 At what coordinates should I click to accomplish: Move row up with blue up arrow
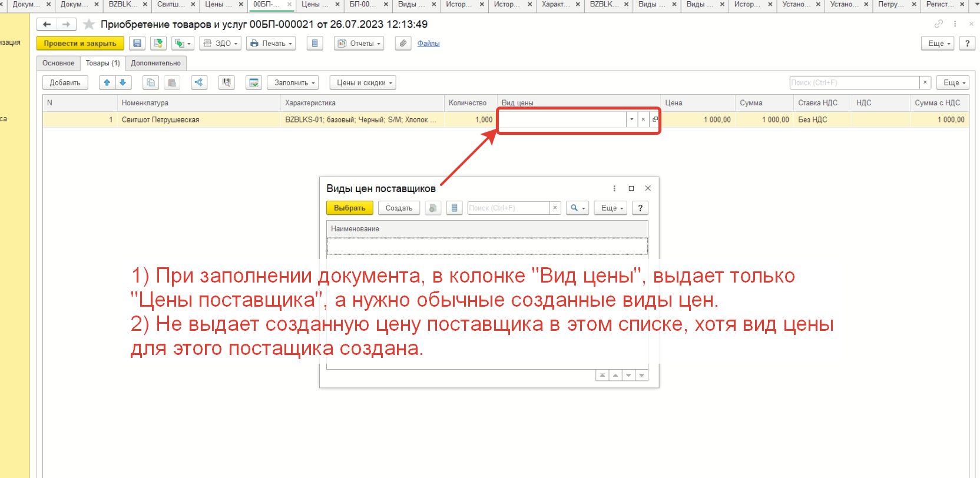point(107,83)
